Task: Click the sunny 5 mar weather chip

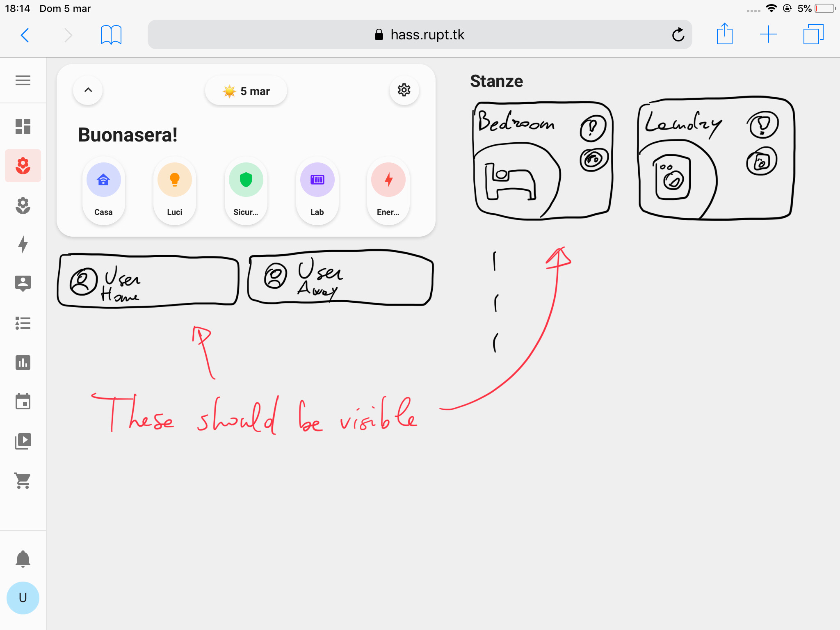Action: tap(246, 91)
